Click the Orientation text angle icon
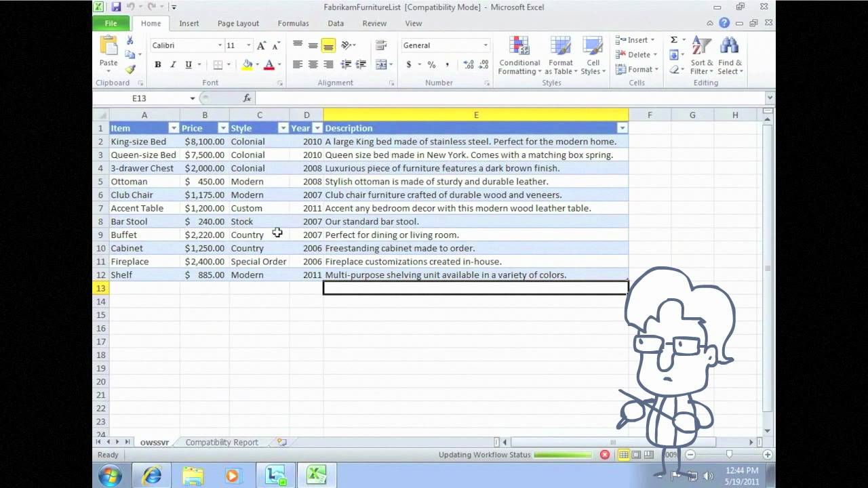 346,45
